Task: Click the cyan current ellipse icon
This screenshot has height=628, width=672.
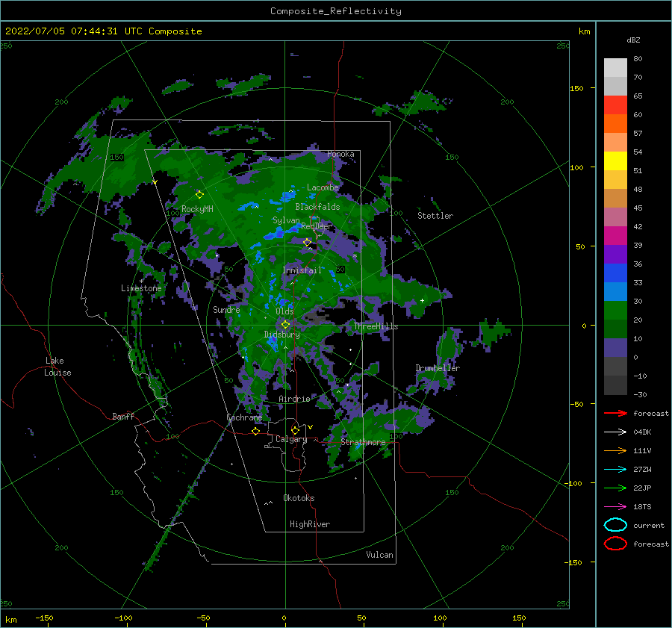Action: click(615, 525)
